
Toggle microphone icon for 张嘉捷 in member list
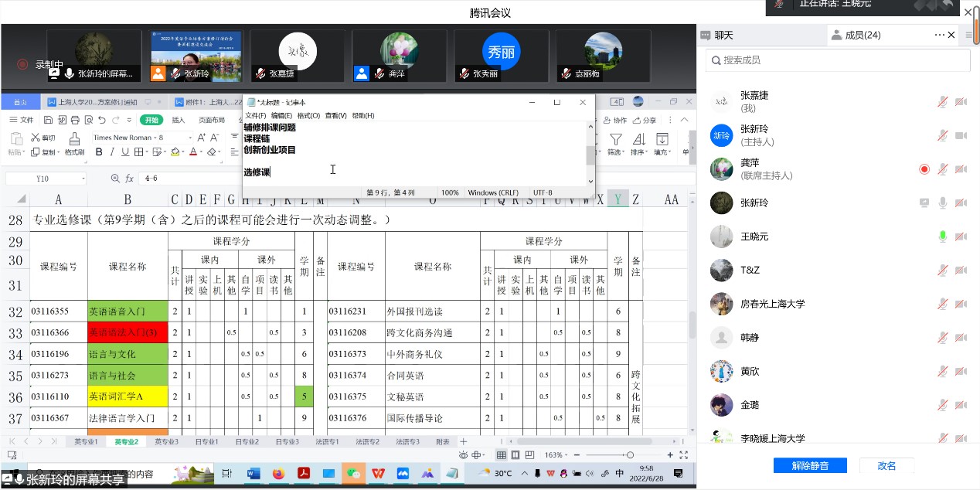pos(942,102)
